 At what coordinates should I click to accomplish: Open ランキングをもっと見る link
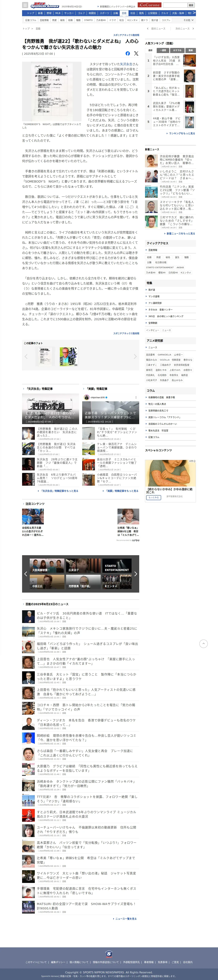tap(181, 134)
